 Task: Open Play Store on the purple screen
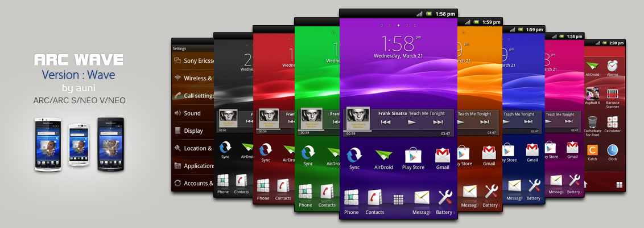(x=413, y=158)
